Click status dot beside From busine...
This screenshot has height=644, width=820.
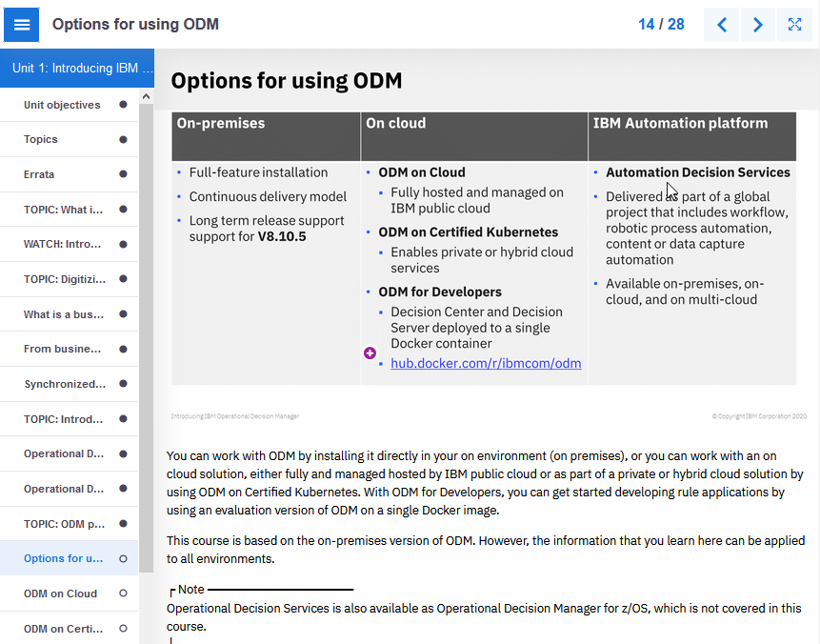(x=124, y=349)
